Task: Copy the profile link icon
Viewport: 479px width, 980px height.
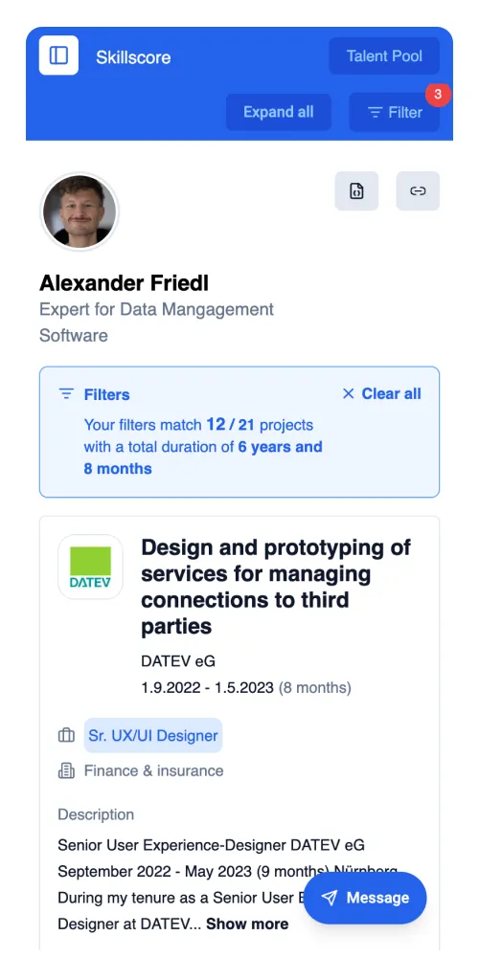Action: coord(418,190)
